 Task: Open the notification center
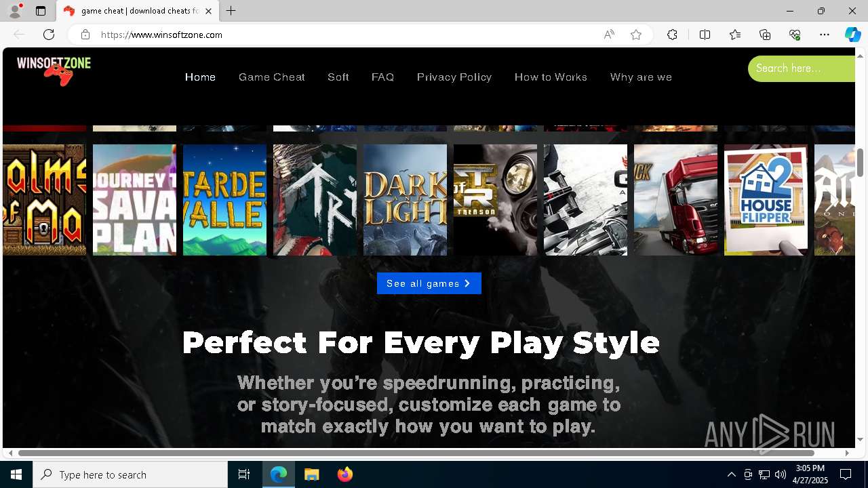(x=846, y=474)
